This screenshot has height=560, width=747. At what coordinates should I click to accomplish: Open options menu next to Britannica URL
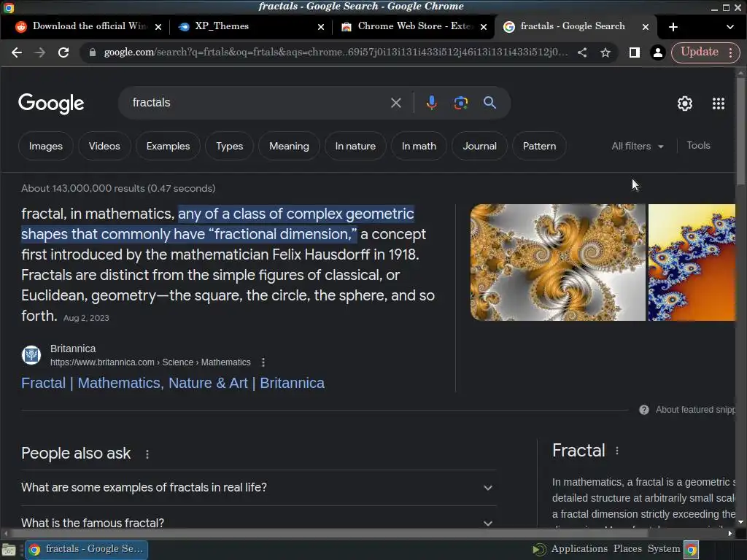pyautogui.click(x=263, y=362)
